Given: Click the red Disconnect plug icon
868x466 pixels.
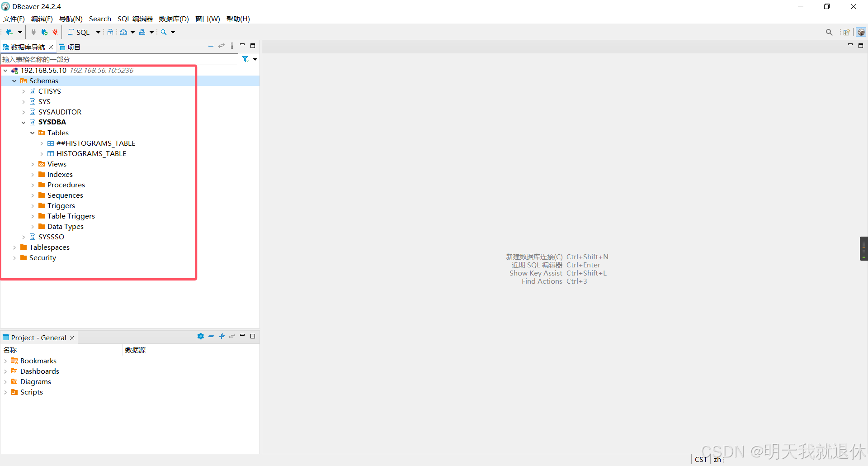Looking at the screenshot, I should tap(55, 32).
